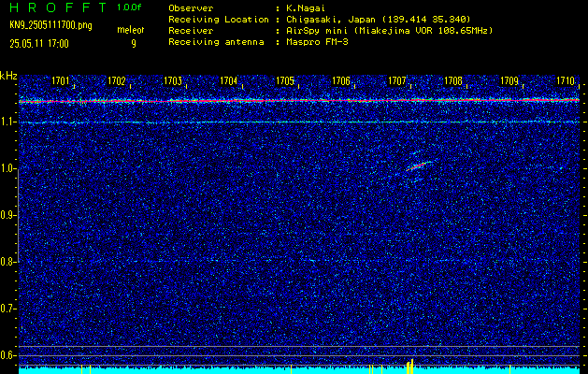The width and height of the screenshot is (588, 374).
Task: Select Chigasaki, Japan coordinates text
Action: (378, 19)
